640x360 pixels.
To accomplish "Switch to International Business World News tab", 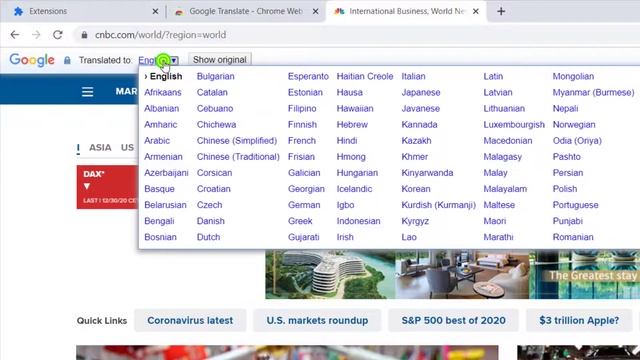I will click(x=406, y=11).
